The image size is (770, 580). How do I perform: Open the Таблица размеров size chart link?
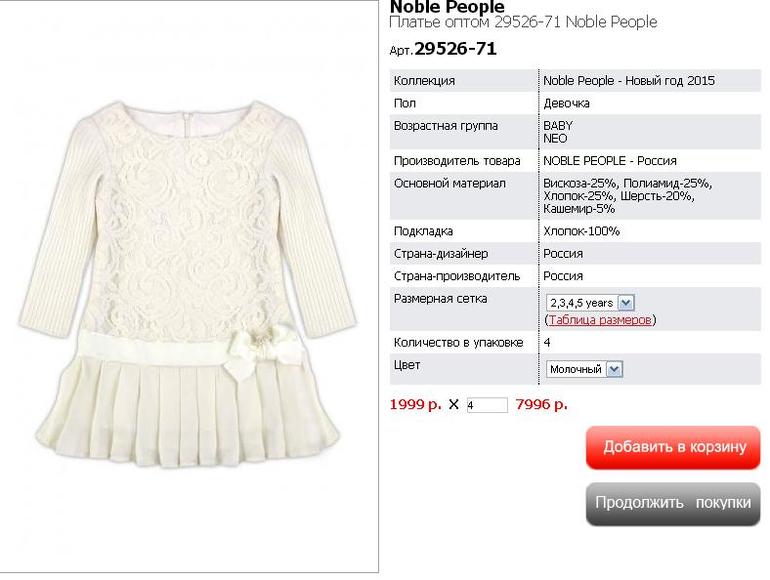pos(600,320)
